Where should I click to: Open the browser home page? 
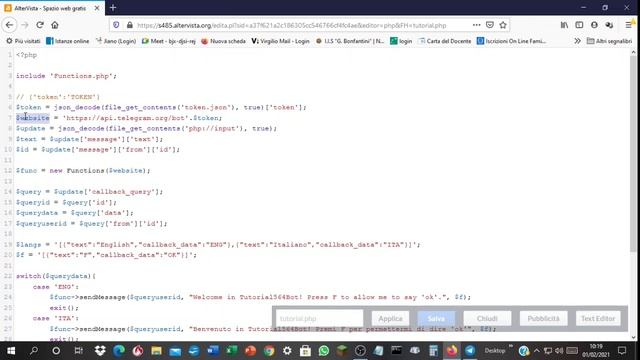coord(55,25)
